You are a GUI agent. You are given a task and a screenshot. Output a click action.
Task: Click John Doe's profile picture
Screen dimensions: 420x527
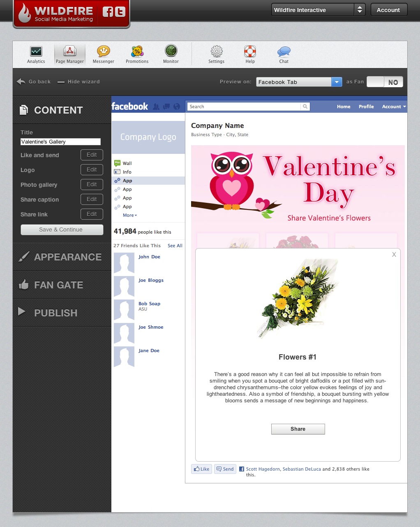[x=124, y=263]
